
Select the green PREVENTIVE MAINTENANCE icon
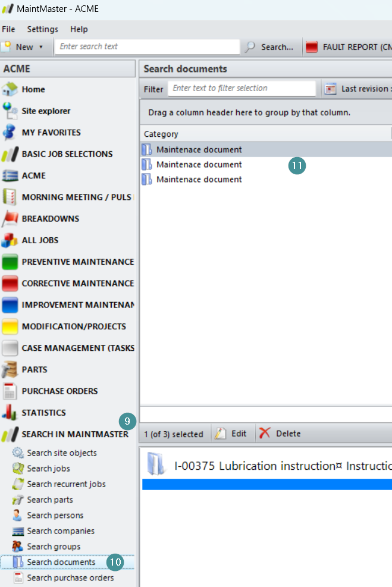click(10, 262)
